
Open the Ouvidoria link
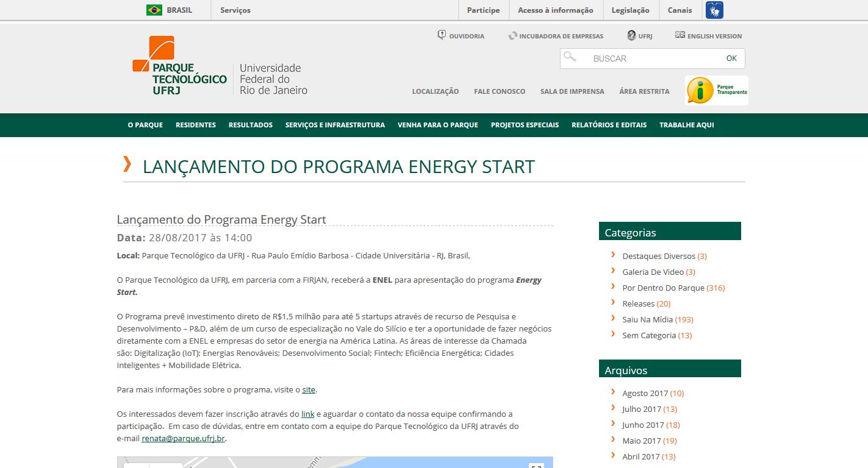coord(467,36)
